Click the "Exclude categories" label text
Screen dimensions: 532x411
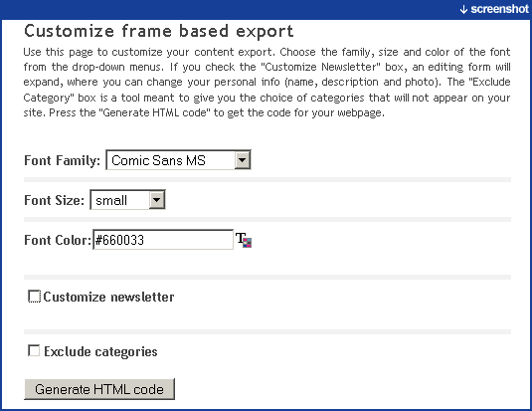[x=100, y=351]
